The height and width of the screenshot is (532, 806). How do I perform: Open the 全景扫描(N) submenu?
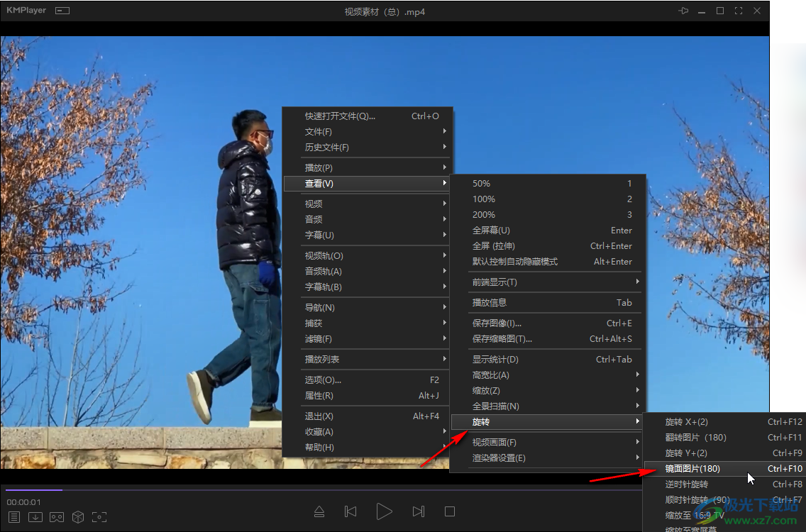[547, 406]
